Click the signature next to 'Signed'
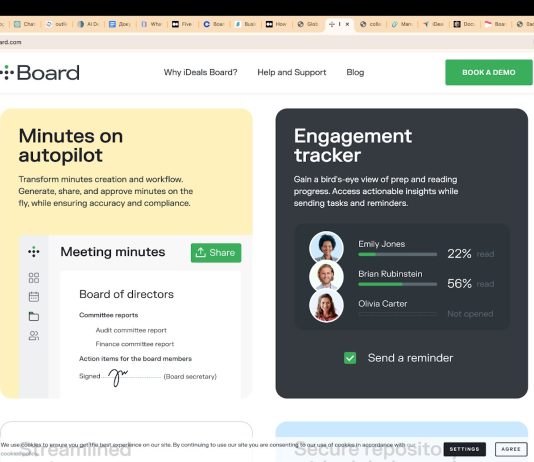 point(118,377)
